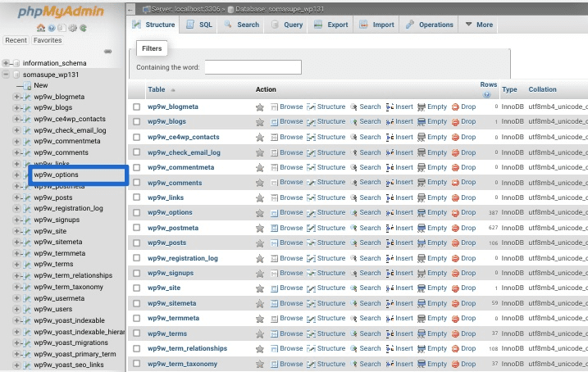
Task: Expand wp9w_term_taxonomy in the sidebar tree
Action: pyautogui.click(x=16, y=287)
